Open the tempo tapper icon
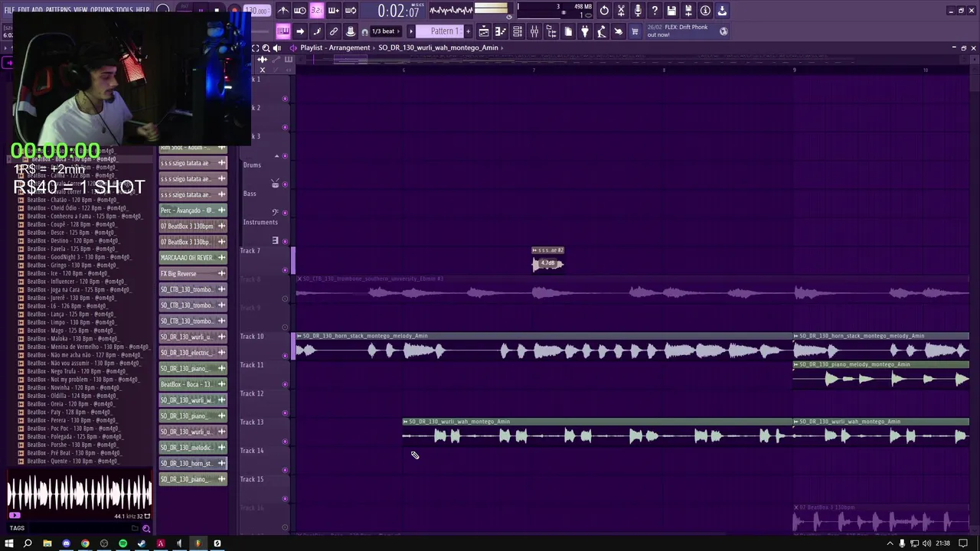 pos(602,31)
